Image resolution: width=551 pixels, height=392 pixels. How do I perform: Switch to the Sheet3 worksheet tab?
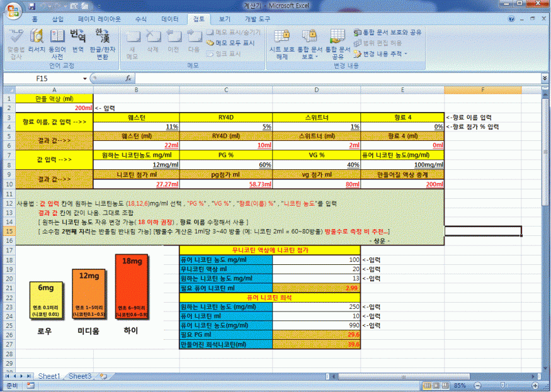(80, 376)
